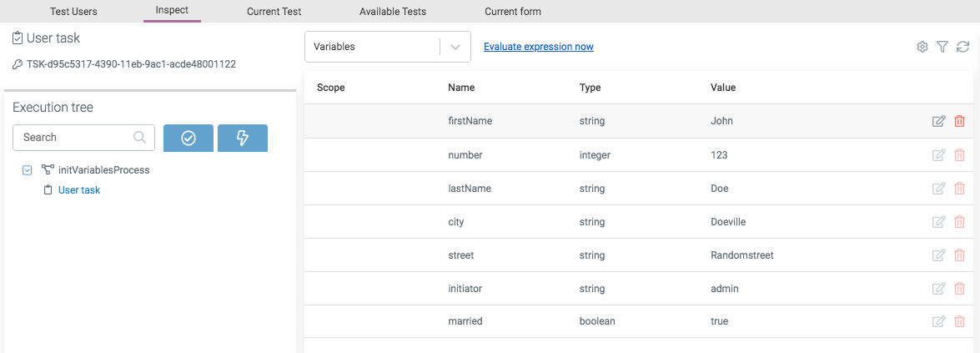Open the Current Test tab
Screen dimensions: 980x353
[274, 12]
